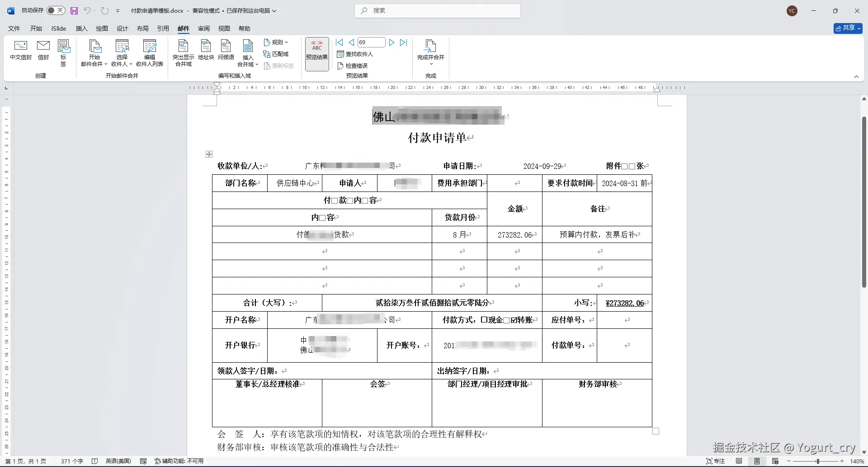Image resolution: width=868 pixels, height=467 pixels.
Task: Toggle the 转账 checked checkbox
Action: [514, 320]
